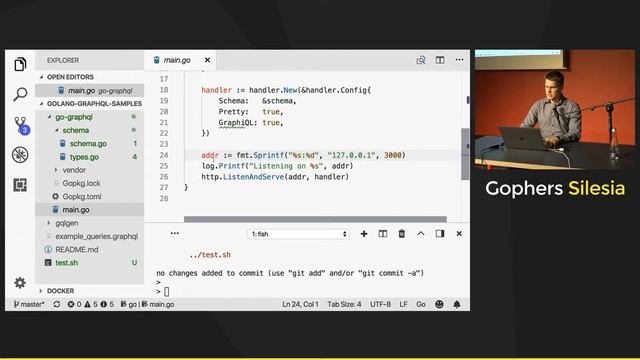The height and width of the screenshot is (360, 640).
Task: Open the Manage gear in activity bar
Action: click(x=20, y=283)
